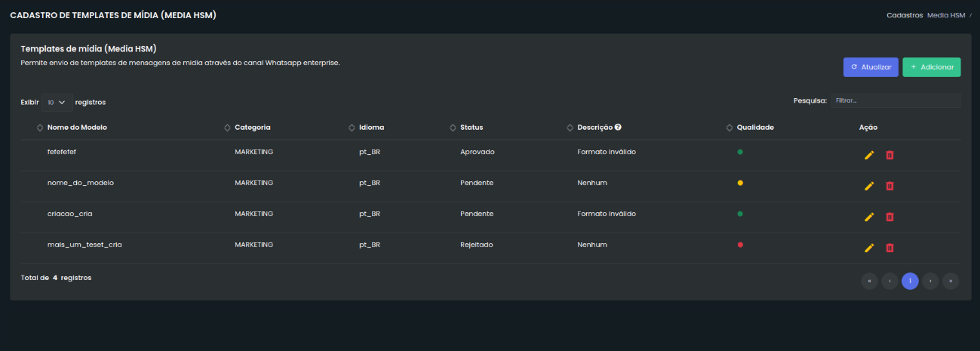The width and height of the screenshot is (980, 351).
Task: Select page 1 in pagination
Action: [x=910, y=281]
